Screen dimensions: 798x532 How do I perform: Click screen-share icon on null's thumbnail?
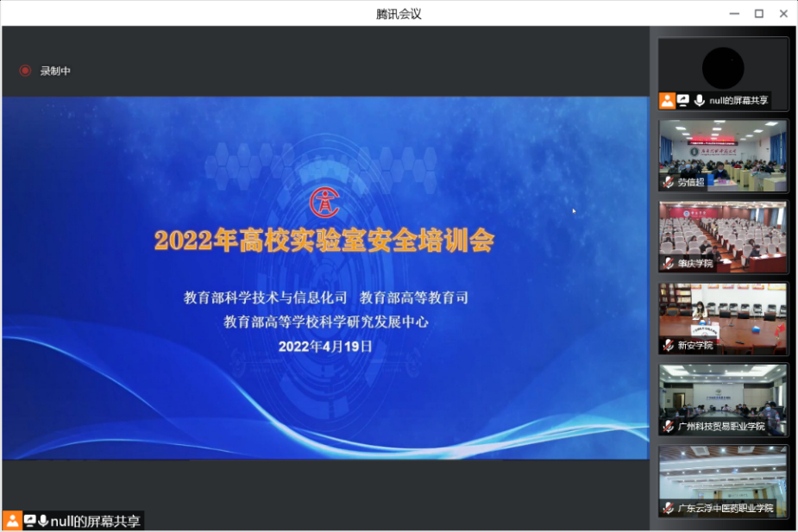coord(683,101)
